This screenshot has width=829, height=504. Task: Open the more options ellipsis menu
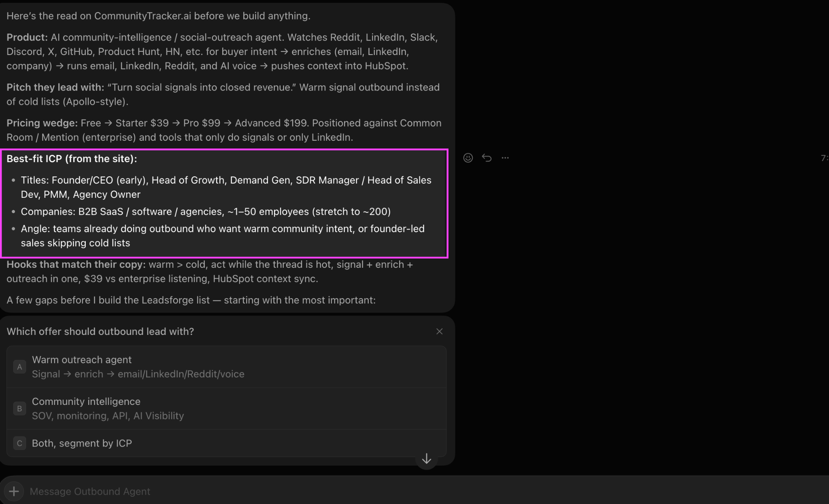point(505,158)
